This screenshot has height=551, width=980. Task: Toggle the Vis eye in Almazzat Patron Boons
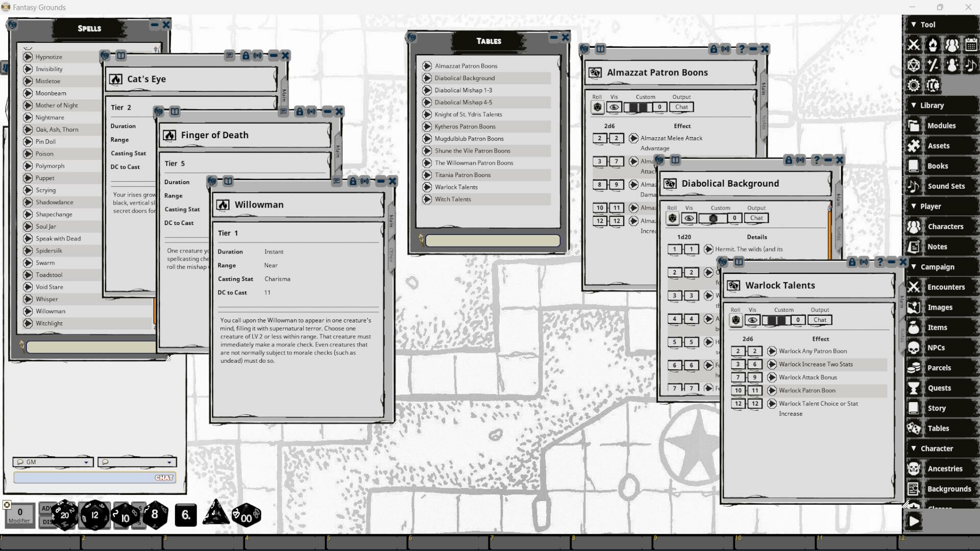click(x=614, y=107)
